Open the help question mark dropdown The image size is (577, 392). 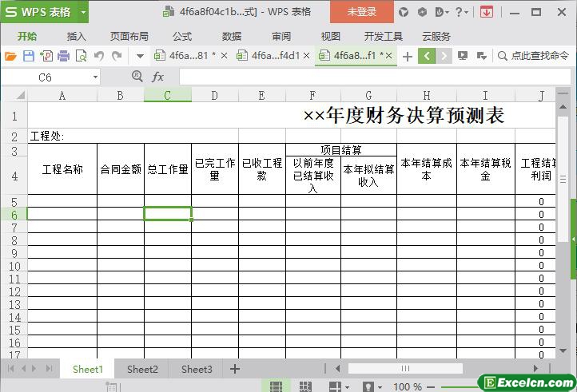pyautogui.click(x=461, y=12)
